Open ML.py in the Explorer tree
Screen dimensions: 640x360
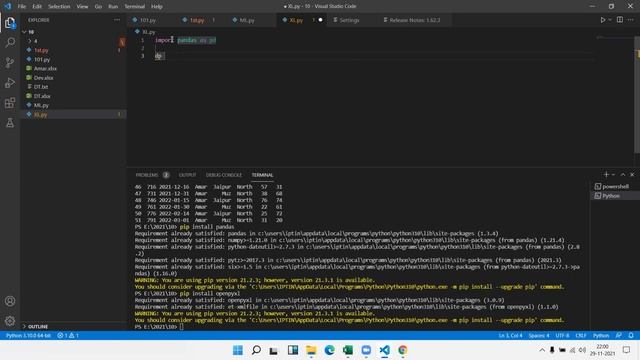tap(73, 105)
